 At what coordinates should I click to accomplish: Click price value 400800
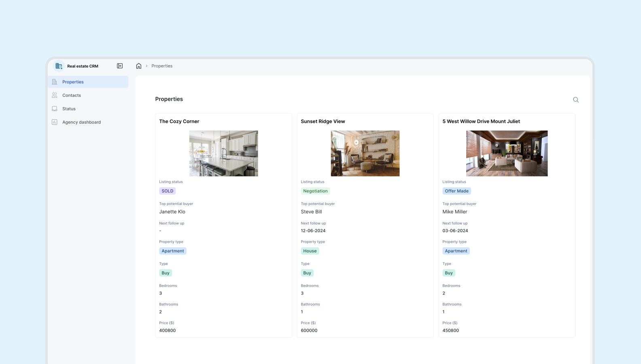[168, 330]
